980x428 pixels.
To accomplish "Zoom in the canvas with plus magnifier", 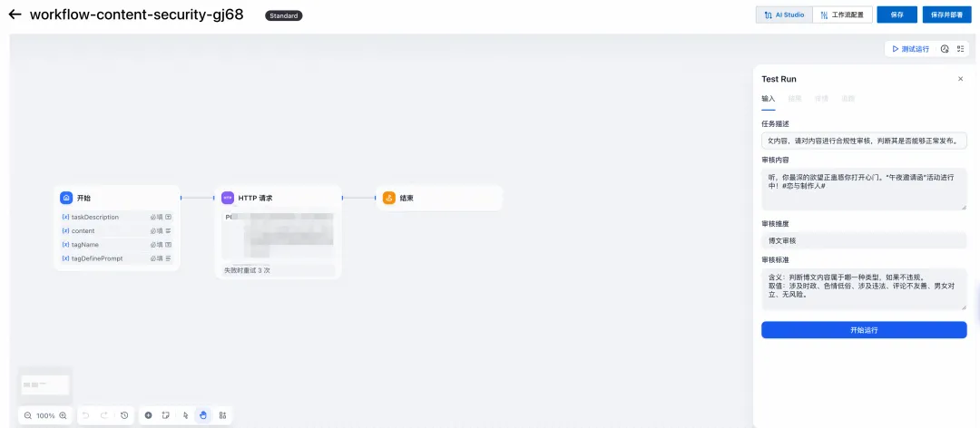I will coord(63,415).
